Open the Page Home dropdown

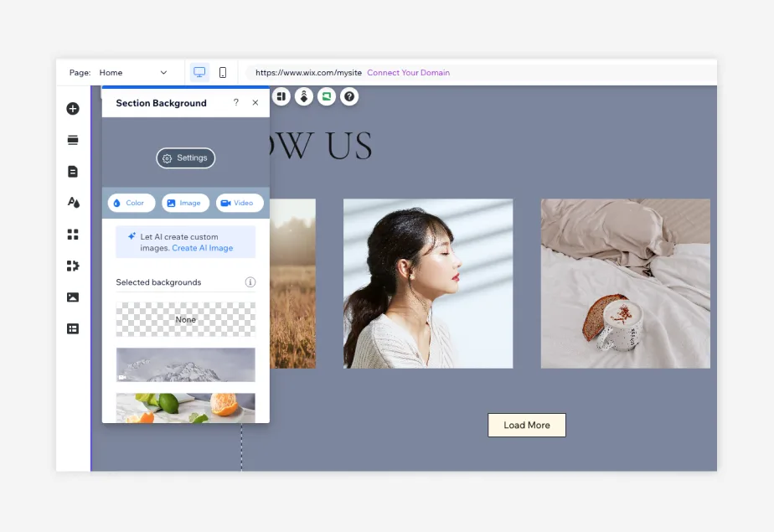tap(135, 72)
